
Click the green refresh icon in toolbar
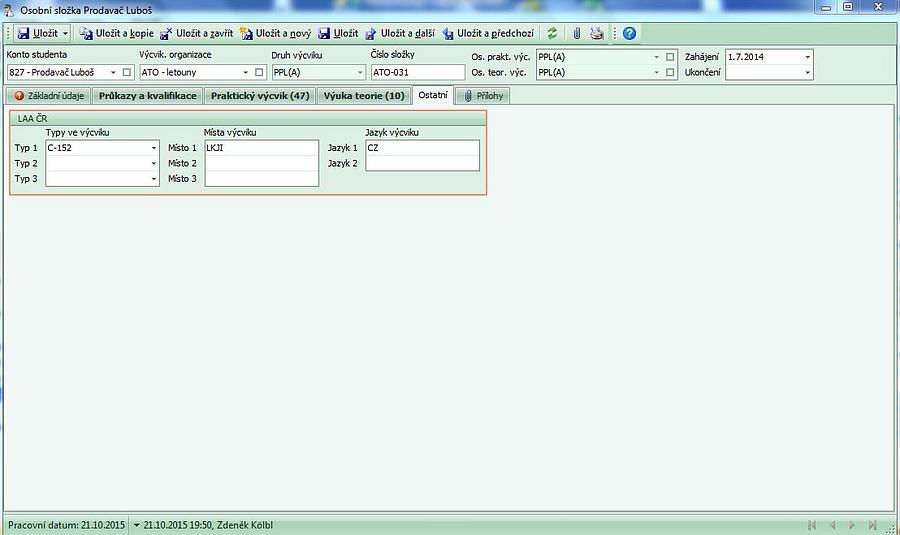coord(552,33)
